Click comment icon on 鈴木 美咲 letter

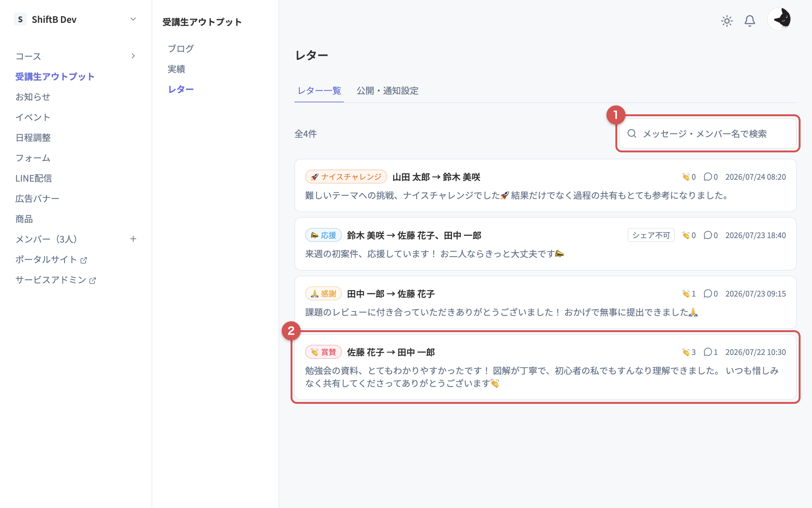pyautogui.click(x=708, y=235)
